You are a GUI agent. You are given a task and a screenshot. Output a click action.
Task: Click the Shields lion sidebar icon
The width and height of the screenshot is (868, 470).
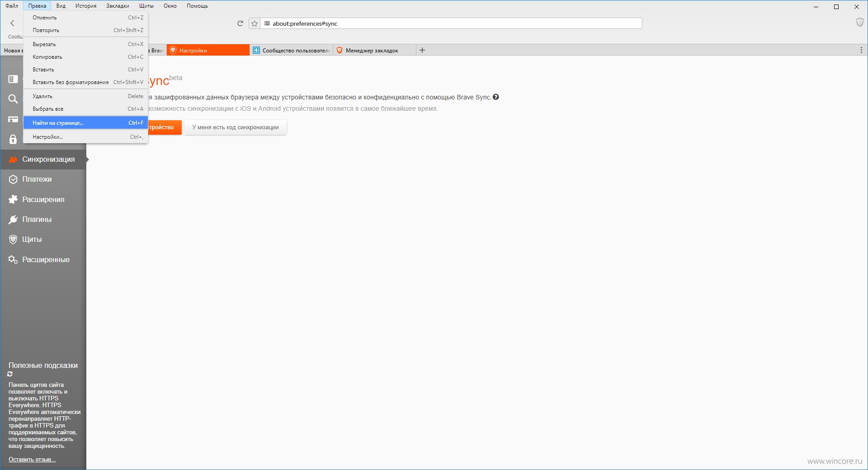click(13, 240)
